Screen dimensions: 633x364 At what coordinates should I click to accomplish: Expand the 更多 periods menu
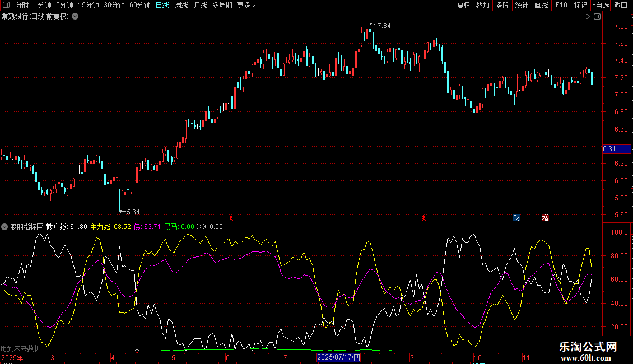coord(246,5)
